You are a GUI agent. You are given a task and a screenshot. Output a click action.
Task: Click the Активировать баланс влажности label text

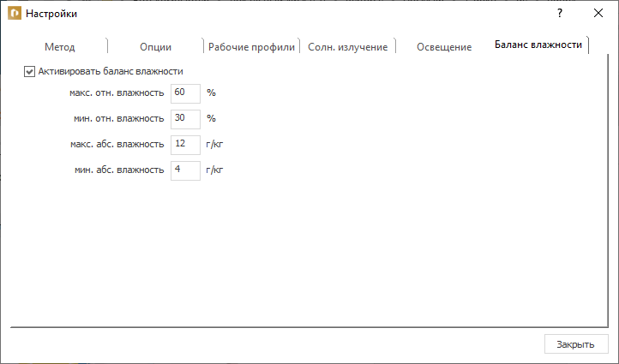[x=111, y=71]
